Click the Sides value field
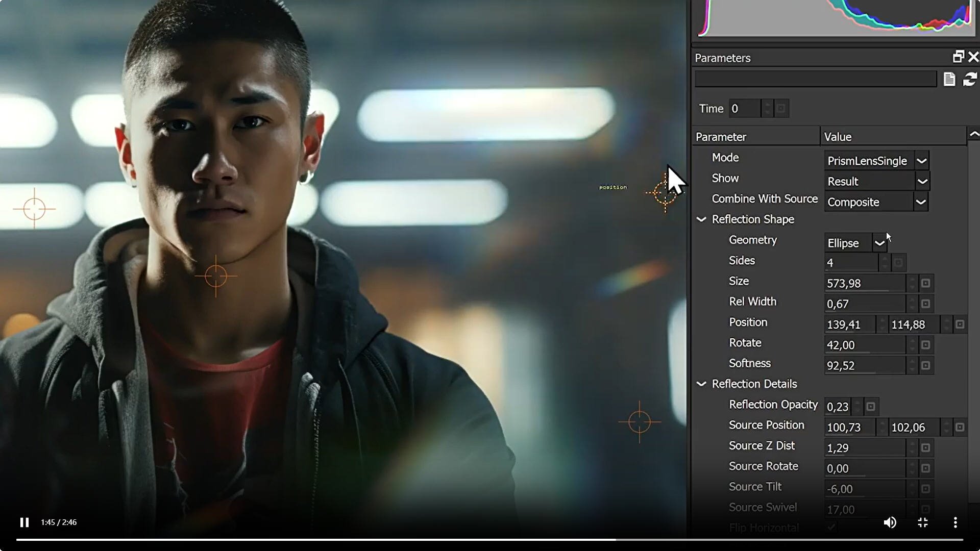The image size is (980, 551). (x=851, y=263)
